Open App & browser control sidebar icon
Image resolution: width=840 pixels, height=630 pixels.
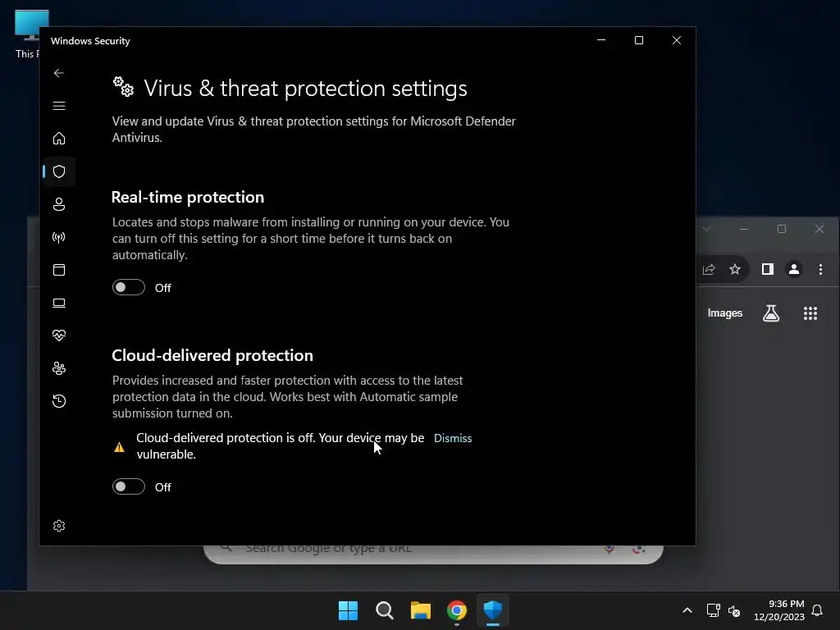[59, 269]
